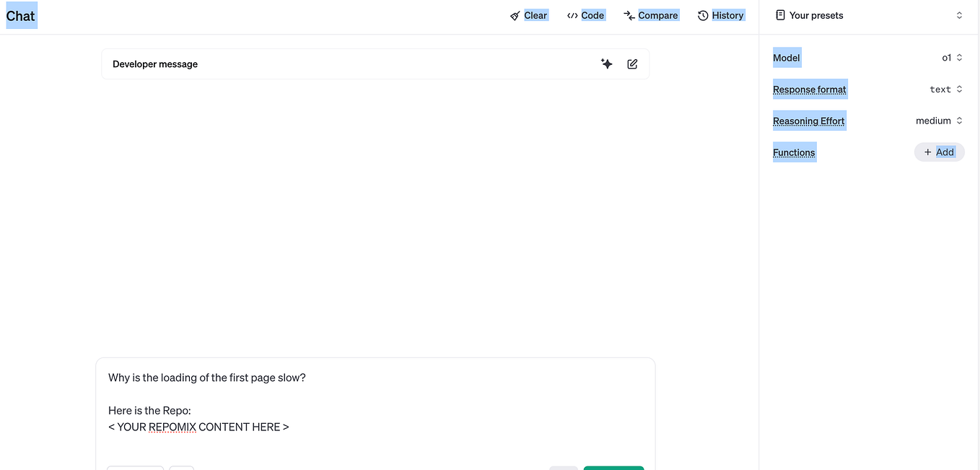Change Response format text dropdown
Screen dimensions: 980x470
[946, 90]
